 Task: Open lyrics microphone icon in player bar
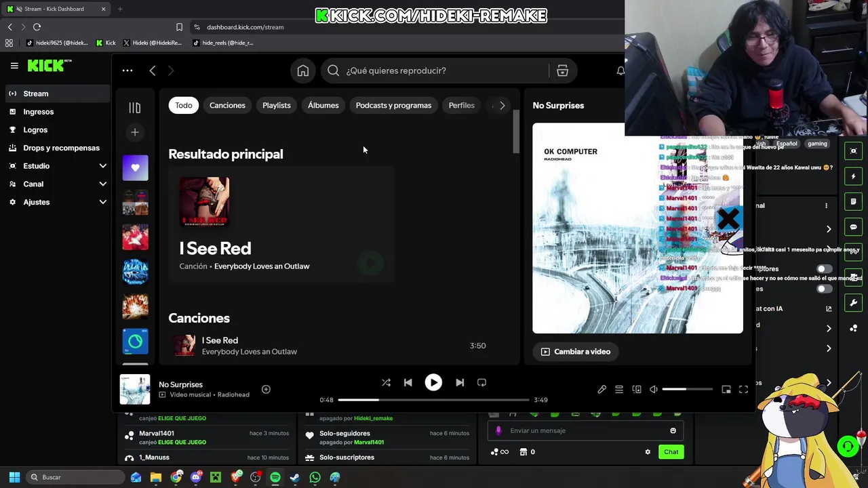click(601, 390)
